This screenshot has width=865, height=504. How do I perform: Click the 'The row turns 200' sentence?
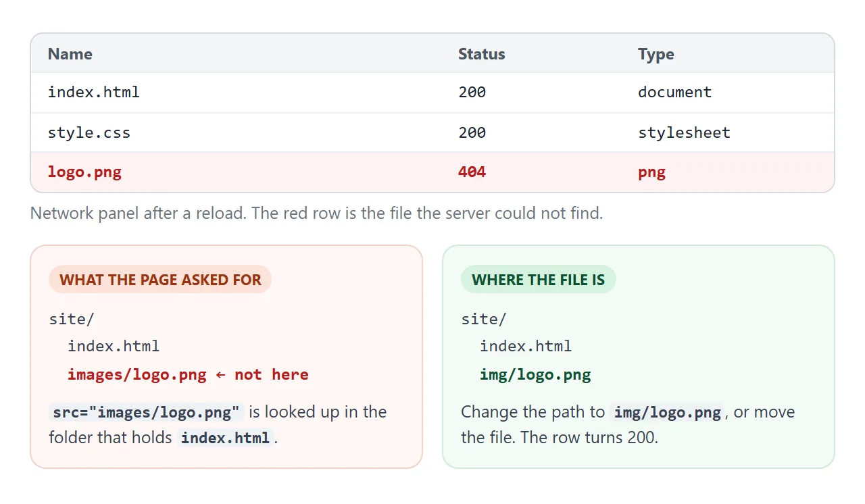589,438
